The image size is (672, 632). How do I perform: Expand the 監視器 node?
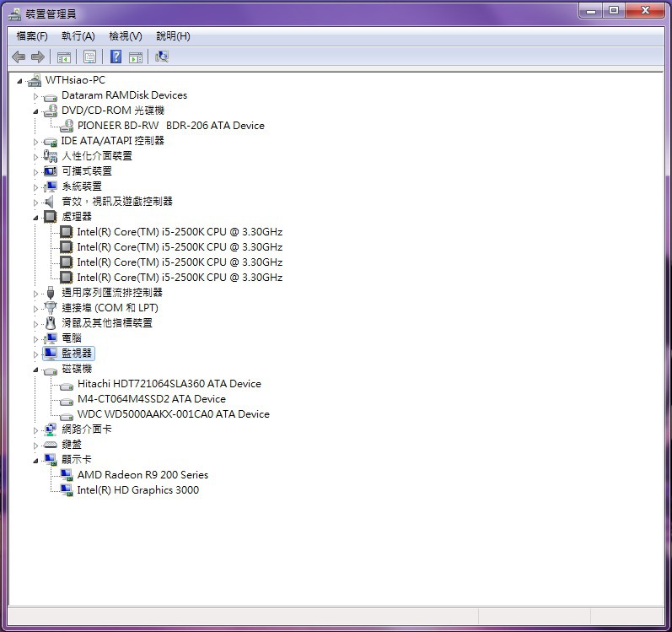pos(36,354)
